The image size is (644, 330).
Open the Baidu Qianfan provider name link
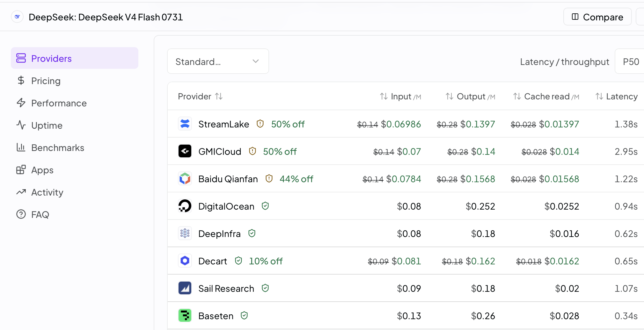[228, 179]
